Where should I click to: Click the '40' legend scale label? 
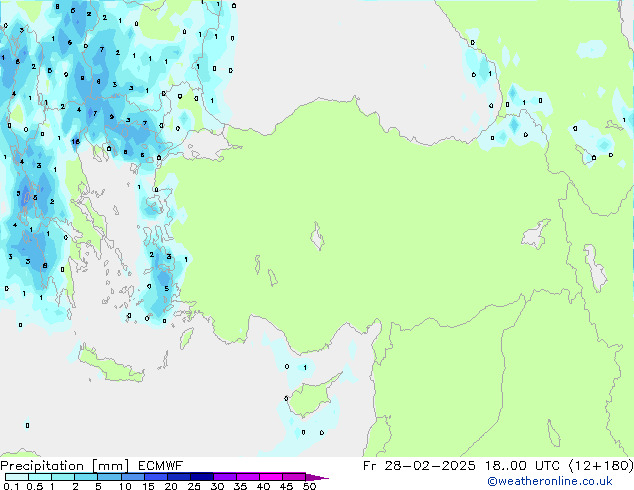tap(263, 486)
